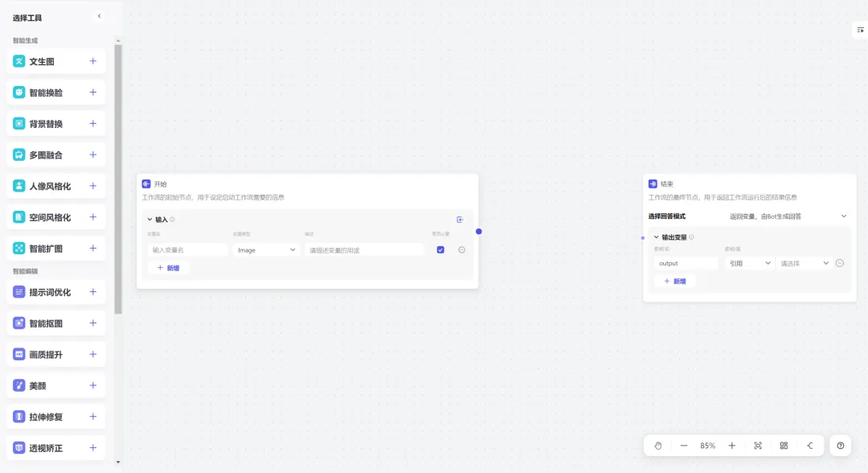This screenshot has width=868, height=473.
Task: Collapse the 选择工具 sidebar panel
Action: tap(99, 16)
